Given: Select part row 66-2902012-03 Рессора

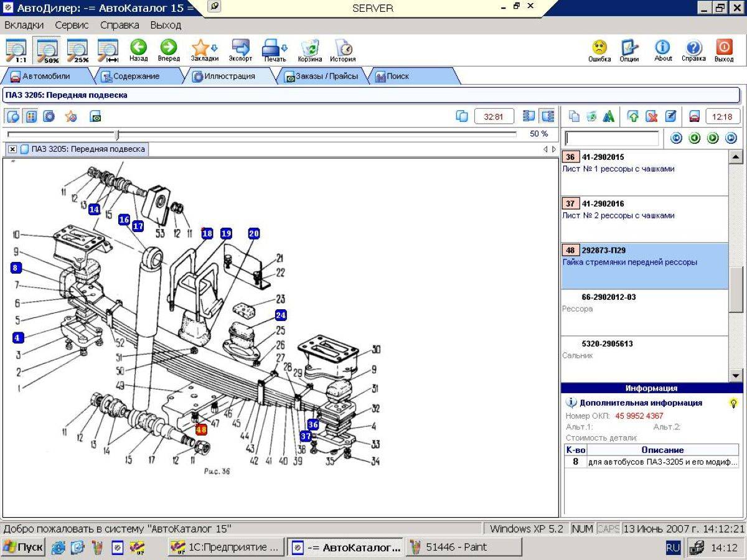Looking at the screenshot, I should (644, 313).
